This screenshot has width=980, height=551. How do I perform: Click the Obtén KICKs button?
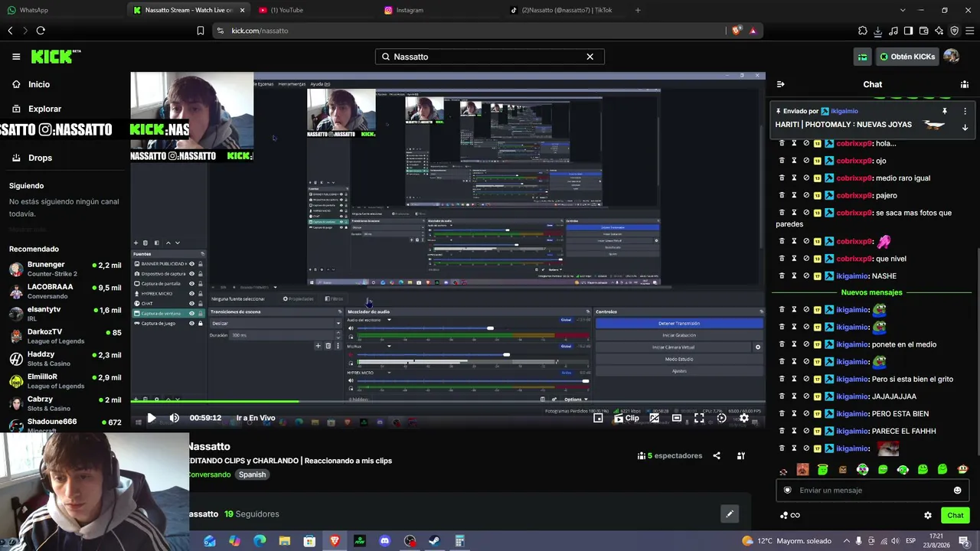pos(907,57)
